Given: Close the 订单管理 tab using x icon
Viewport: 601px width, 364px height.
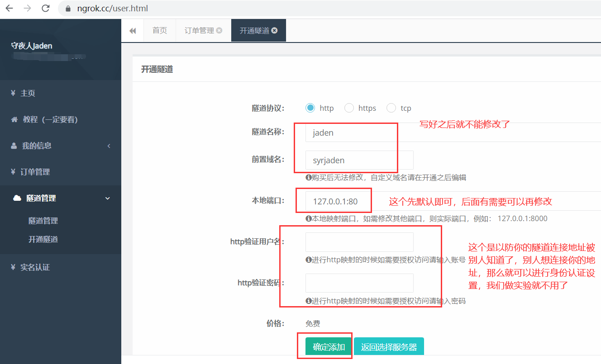Looking at the screenshot, I should coord(219,31).
